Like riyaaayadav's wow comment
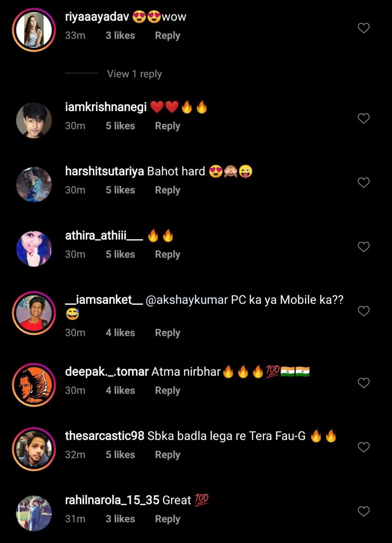This screenshot has width=392, height=543. pyautogui.click(x=364, y=28)
